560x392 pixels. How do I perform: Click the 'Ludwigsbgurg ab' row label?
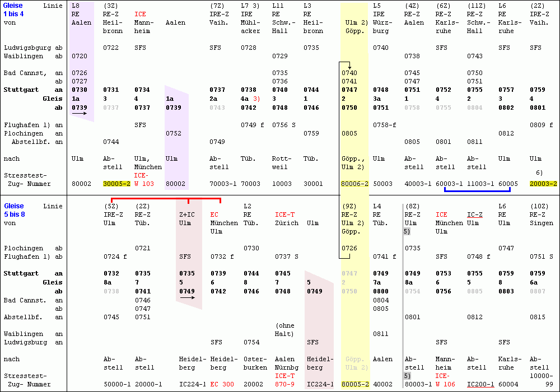click(33, 48)
